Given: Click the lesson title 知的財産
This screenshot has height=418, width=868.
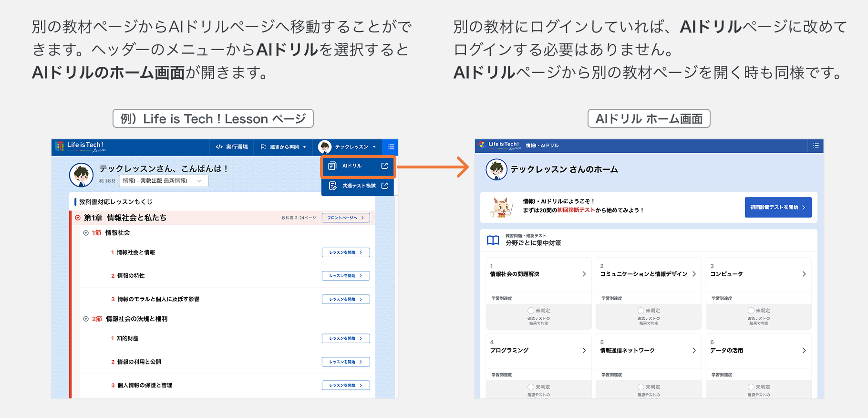Looking at the screenshot, I should tap(128, 338).
